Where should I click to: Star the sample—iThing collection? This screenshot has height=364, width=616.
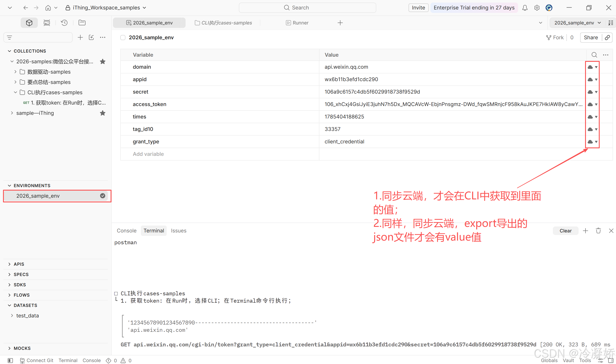tap(103, 113)
